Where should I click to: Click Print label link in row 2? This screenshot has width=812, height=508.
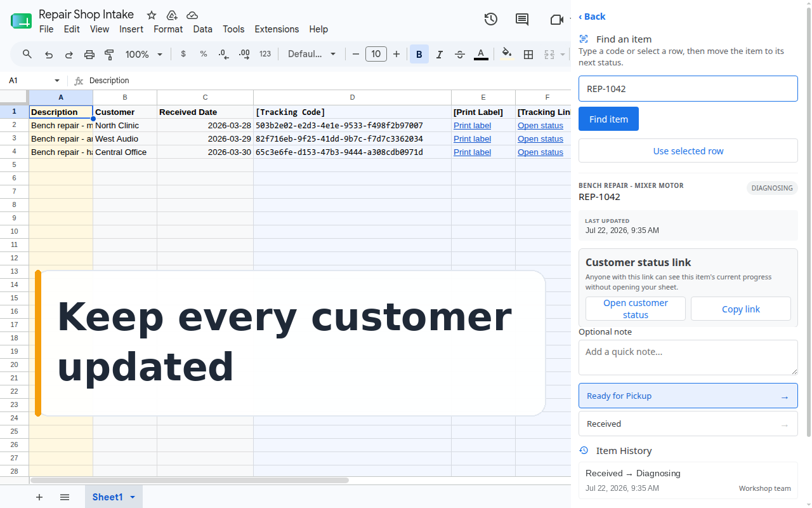[x=472, y=126]
